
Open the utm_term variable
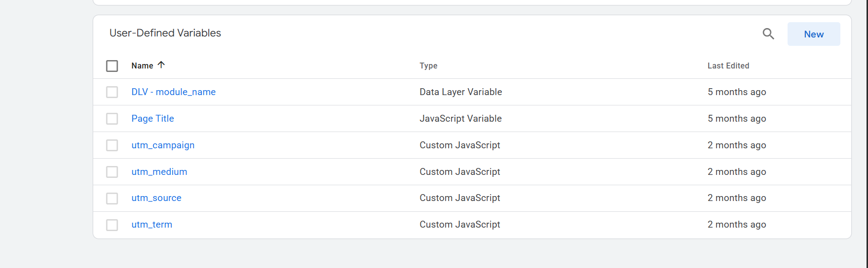click(151, 225)
